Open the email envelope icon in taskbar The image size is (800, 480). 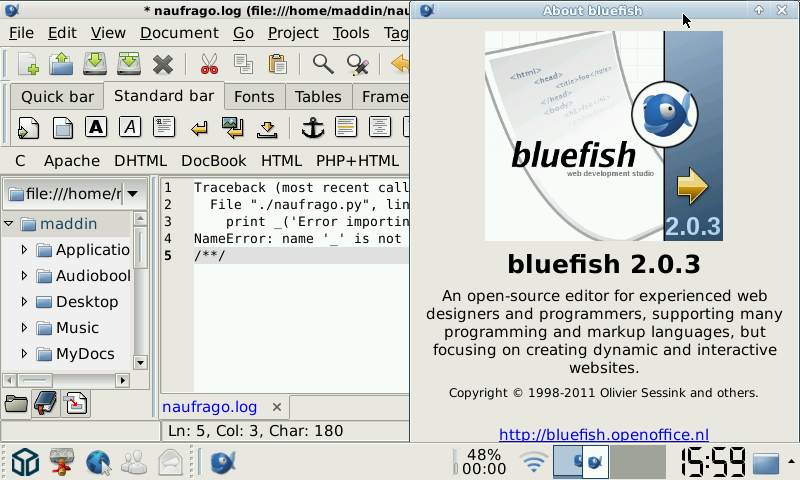tap(170, 462)
